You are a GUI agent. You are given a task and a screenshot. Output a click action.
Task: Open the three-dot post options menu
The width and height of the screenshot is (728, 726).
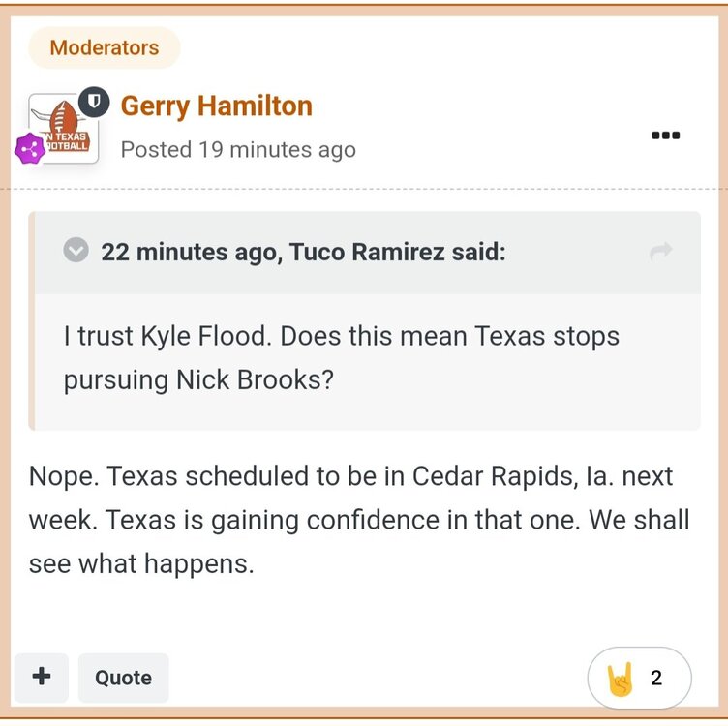(665, 136)
